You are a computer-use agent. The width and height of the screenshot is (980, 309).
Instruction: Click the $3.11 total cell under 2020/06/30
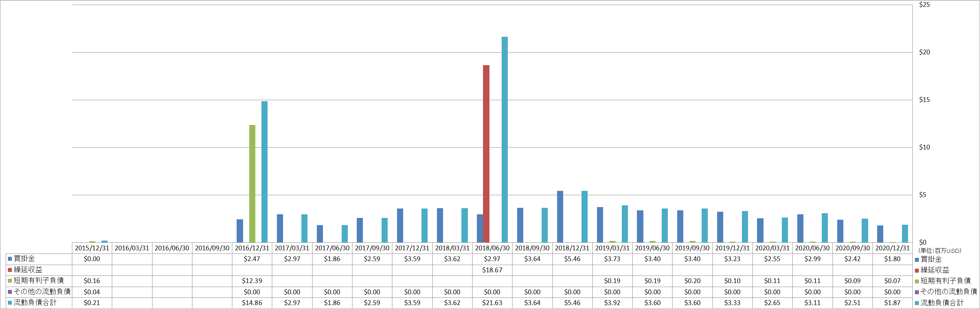click(812, 303)
